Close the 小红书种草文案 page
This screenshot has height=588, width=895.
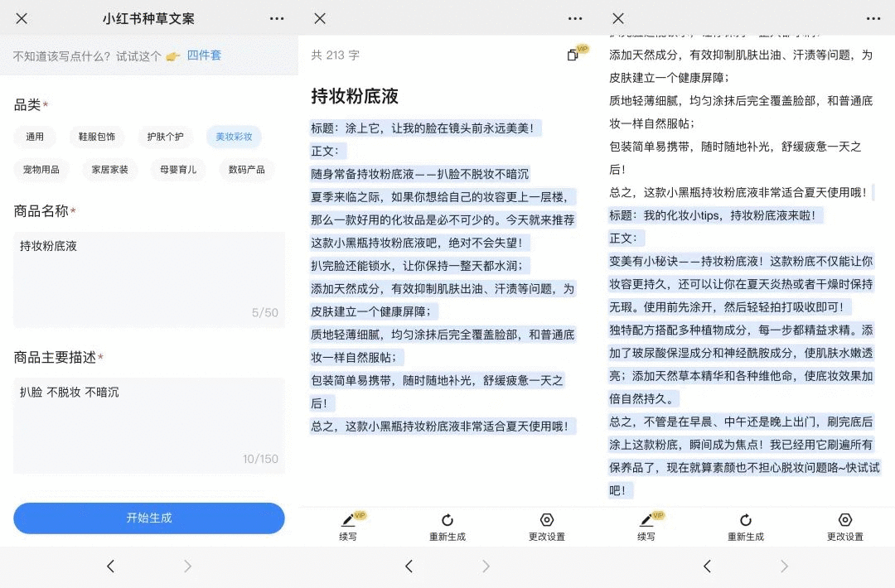point(22,18)
